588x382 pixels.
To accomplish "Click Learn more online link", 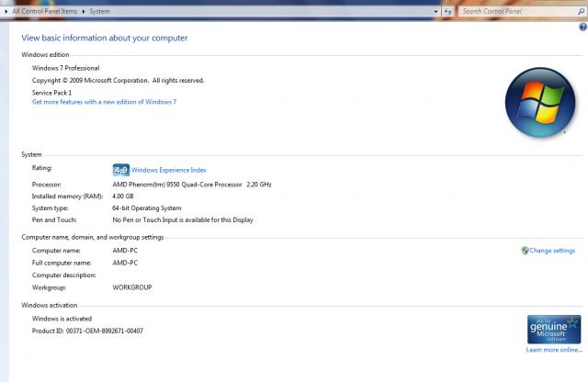I will (x=554, y=350).
